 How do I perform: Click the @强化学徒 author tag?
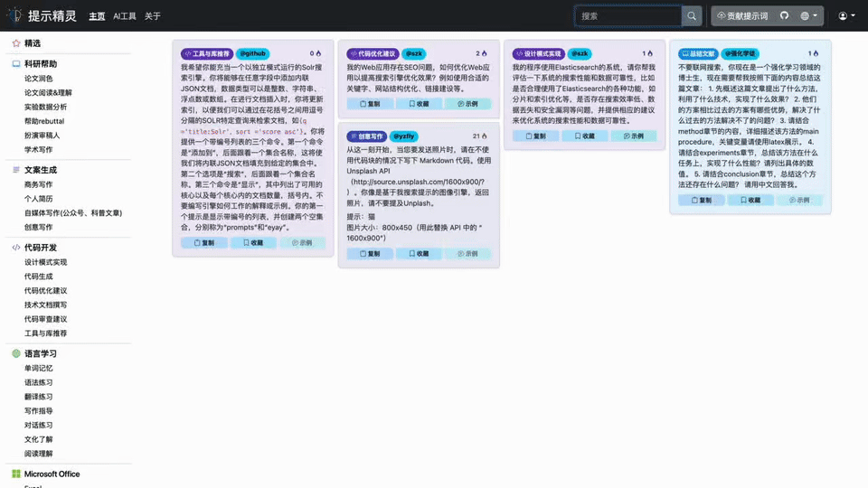740,53
